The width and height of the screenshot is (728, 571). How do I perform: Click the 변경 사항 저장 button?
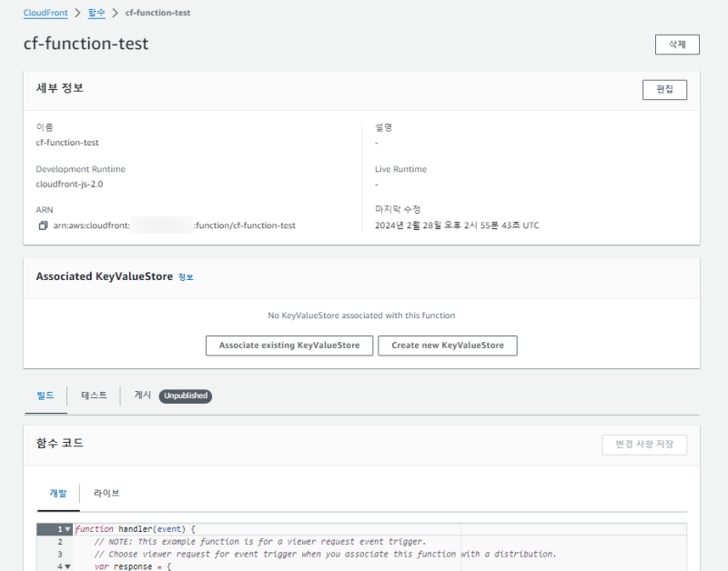point(643,445)
